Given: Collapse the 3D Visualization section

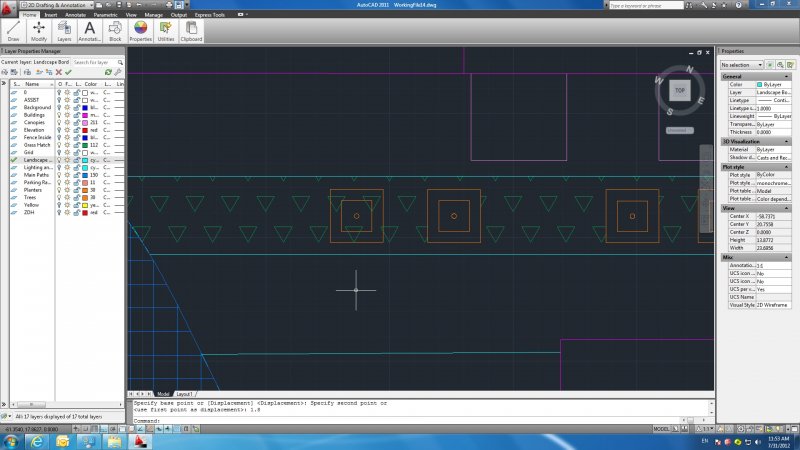Looking at the screenshot, I should (786, 141).
